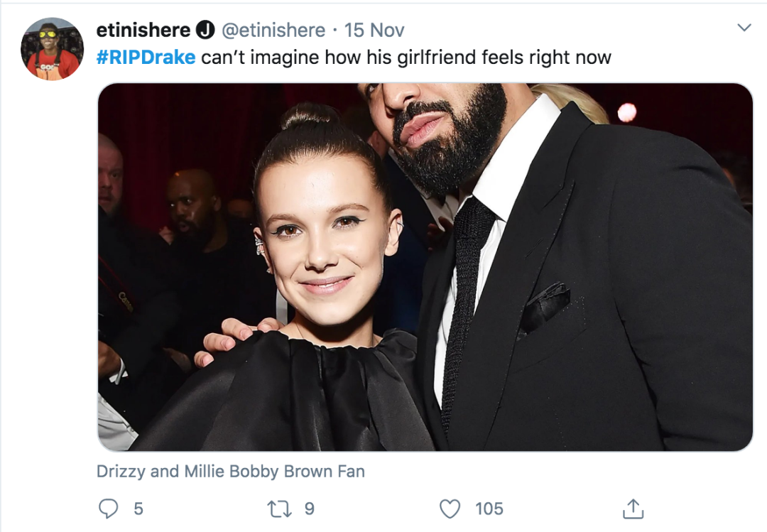Open the #RIPDrake hashtag
This screenshot has width=767, height=532.
[x=146, y=58]
